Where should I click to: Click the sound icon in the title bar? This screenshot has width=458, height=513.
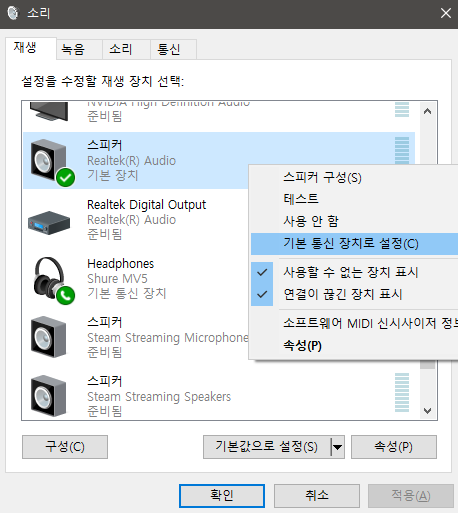click(x=13, y=13)
